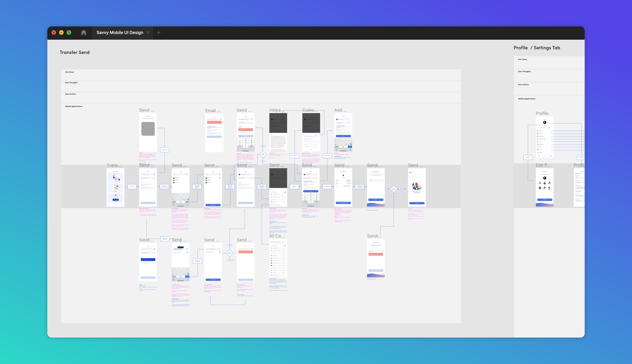Viewport: 632px width, 364px height.
Task: Select the Scan QR Code gray placeholder
Action: [x=148, y=129]
